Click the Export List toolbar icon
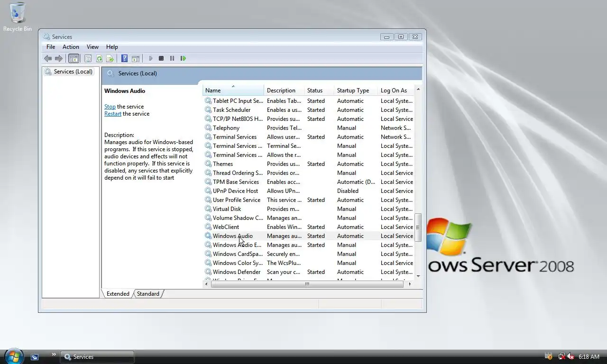Screen dimensions: 607x364 coord(110,58)
